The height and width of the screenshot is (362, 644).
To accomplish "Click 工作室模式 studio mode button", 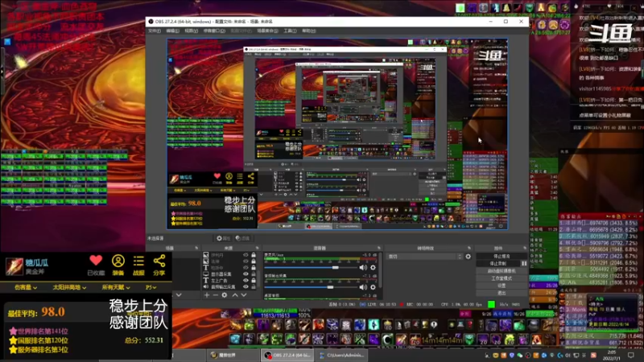I will [x=502, y=278].
